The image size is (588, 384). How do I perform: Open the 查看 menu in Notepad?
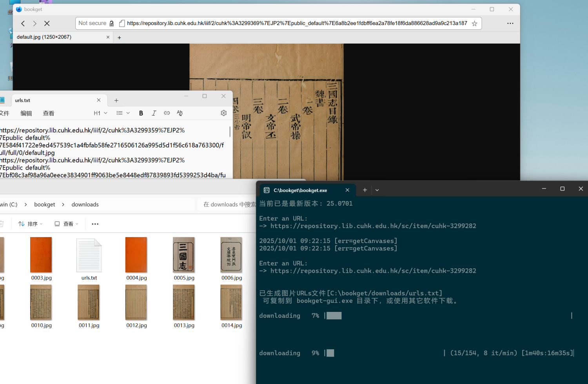click(49, 113)
